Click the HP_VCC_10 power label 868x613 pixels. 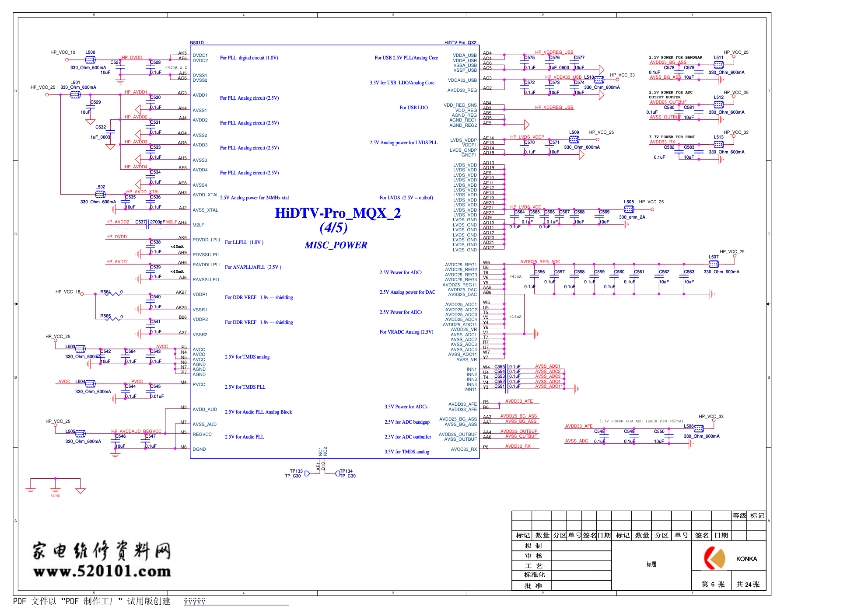[x=63, y=52]
